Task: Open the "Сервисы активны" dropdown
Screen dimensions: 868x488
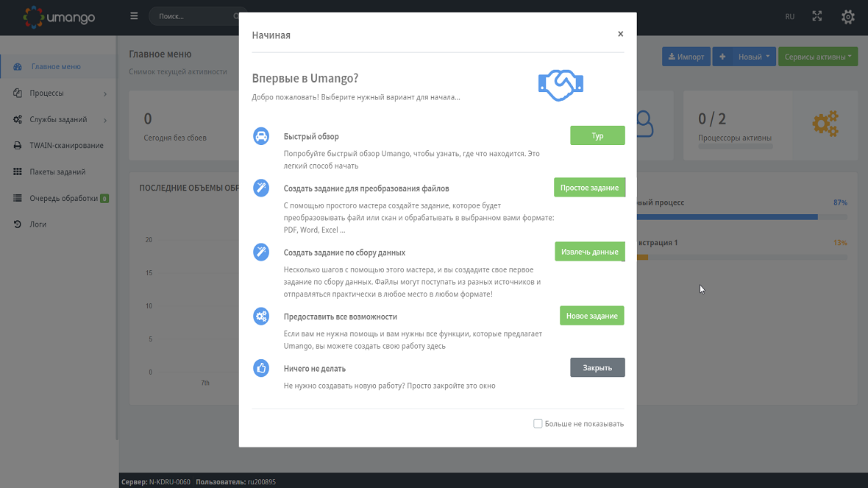Action: pos(818,57)
